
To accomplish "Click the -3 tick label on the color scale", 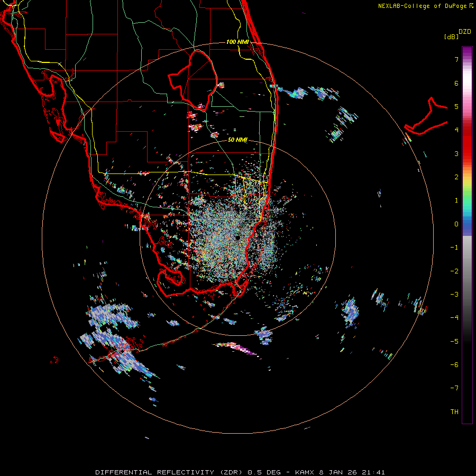I will coord(454,295).
